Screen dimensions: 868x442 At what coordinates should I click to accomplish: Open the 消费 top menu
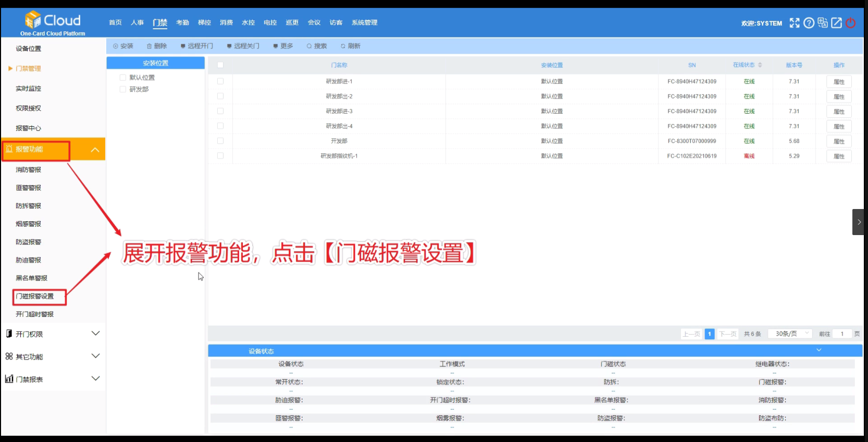[226, 22]
